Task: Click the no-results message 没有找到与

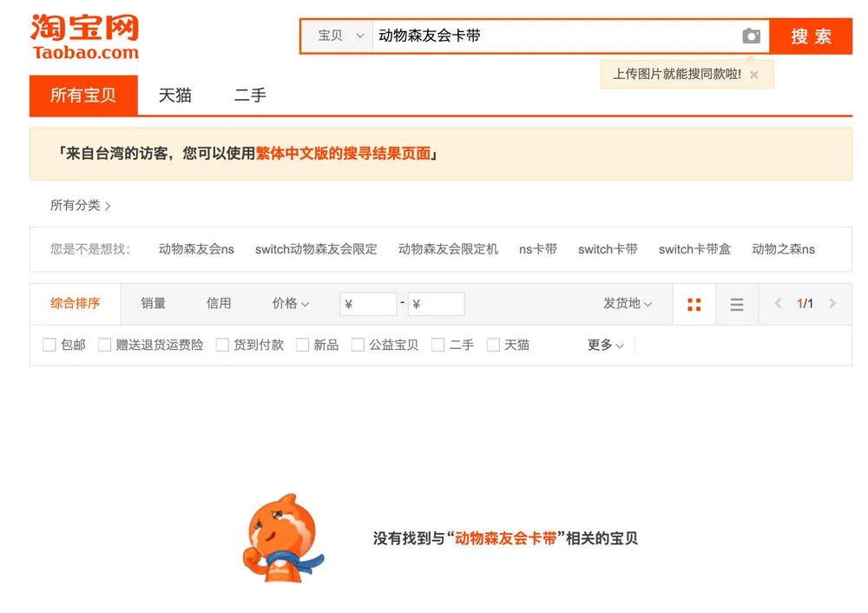Action: (x=505, y=538)
